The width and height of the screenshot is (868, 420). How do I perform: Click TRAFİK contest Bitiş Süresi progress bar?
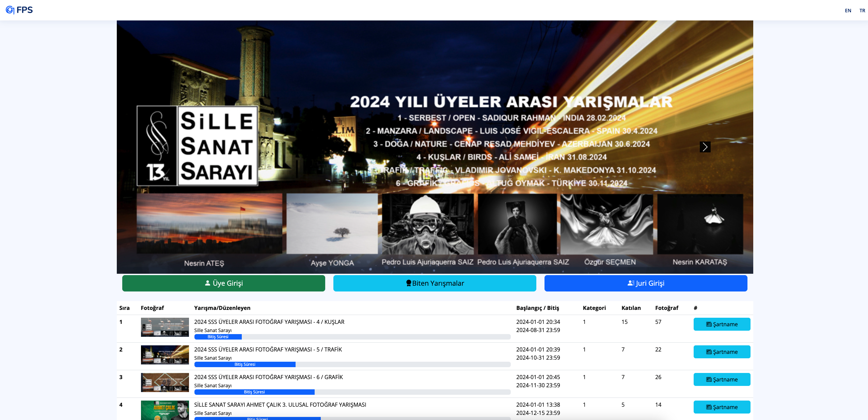pyautogui.click(x=245, y=364)
